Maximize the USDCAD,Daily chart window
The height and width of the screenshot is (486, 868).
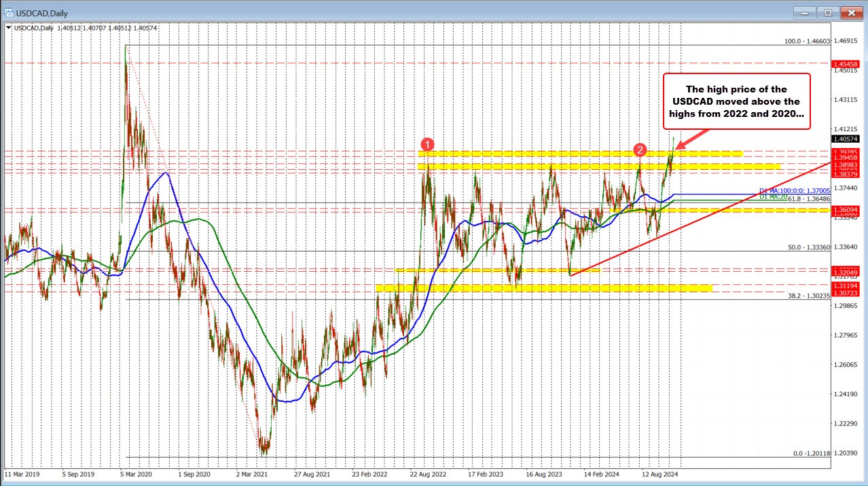pos(828,12)
